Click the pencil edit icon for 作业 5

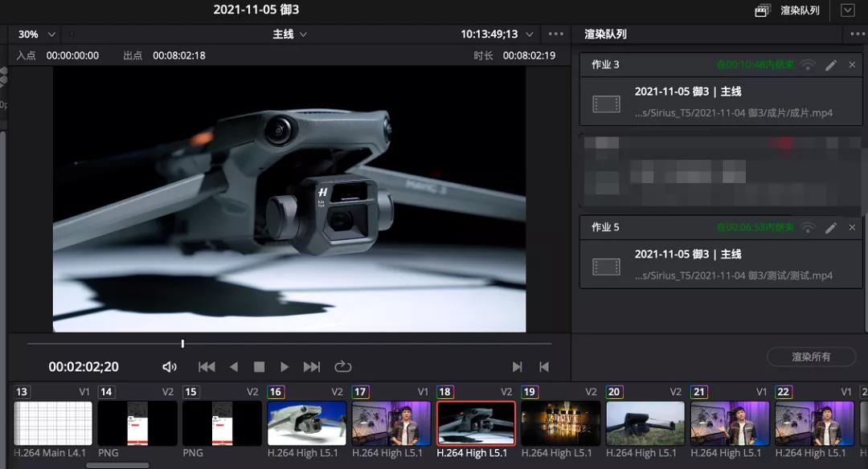(831, 227)
